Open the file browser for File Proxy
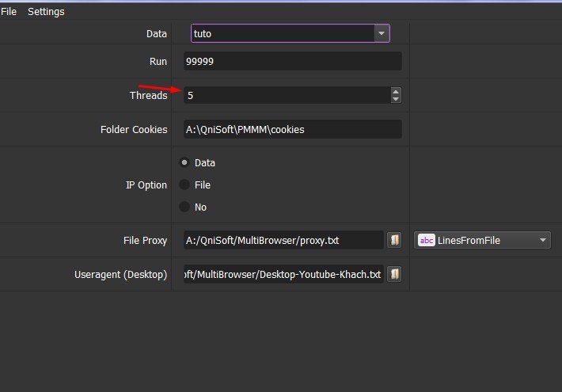The width and height of the screenshot is (562, 392). coord(394,240)
